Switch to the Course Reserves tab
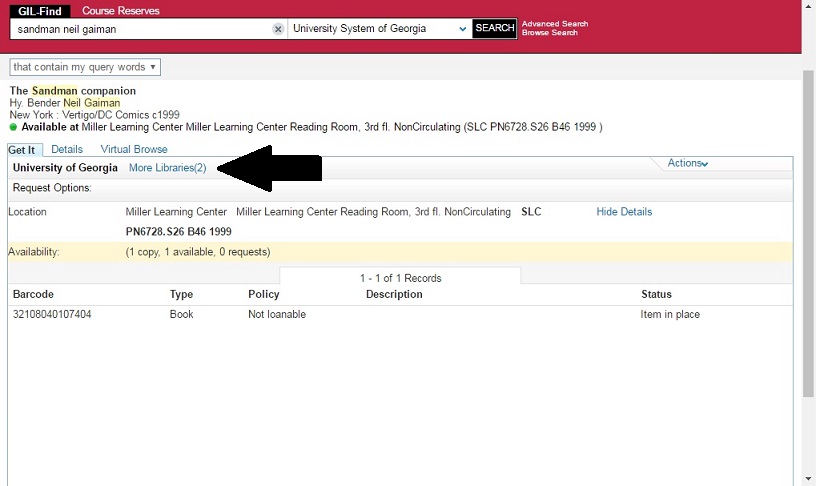The image size is (816, 486). pyautogui.click(x=121, y=11)
